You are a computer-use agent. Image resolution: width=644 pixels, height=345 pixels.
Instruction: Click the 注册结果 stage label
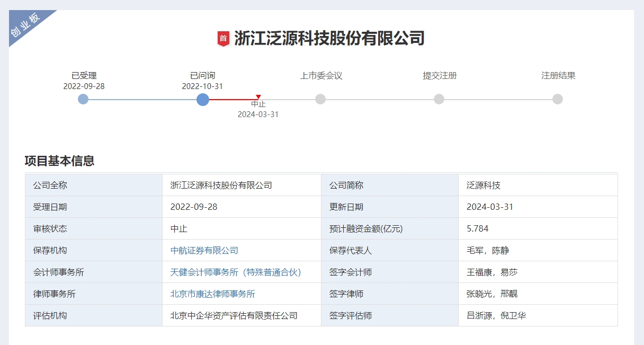[558, 76]
